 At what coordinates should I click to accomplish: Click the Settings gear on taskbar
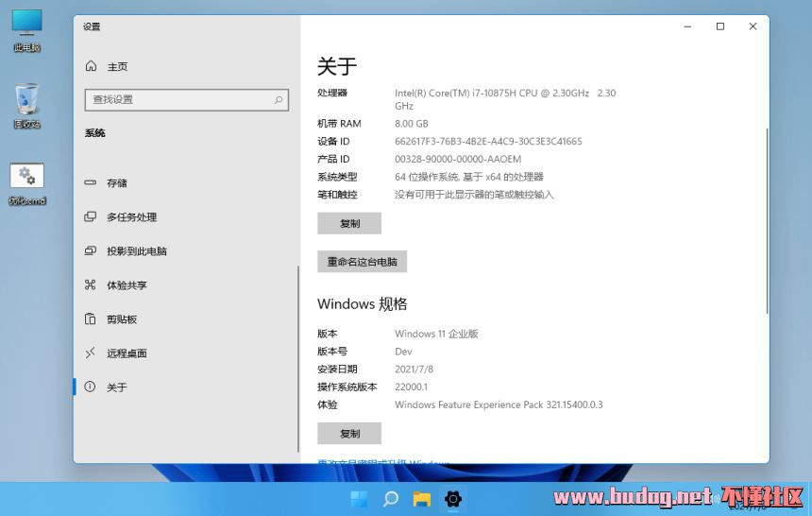[x=452, y=498]
